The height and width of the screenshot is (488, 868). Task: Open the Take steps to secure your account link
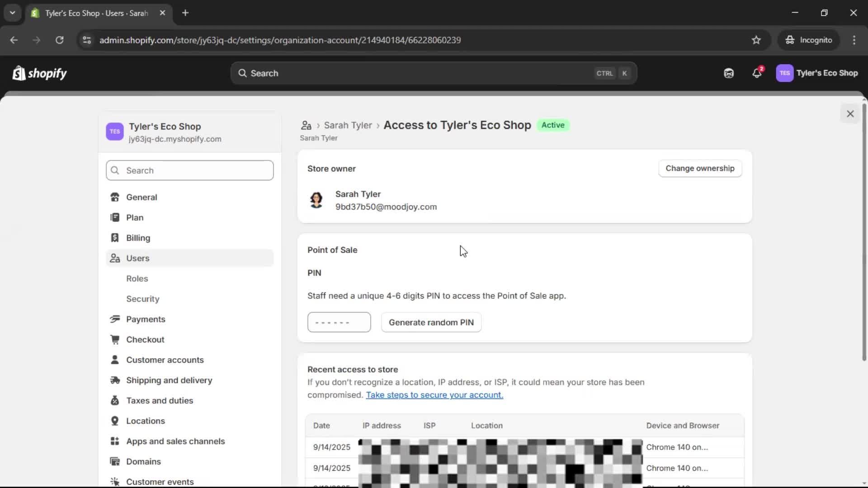(x=434, y=394)
